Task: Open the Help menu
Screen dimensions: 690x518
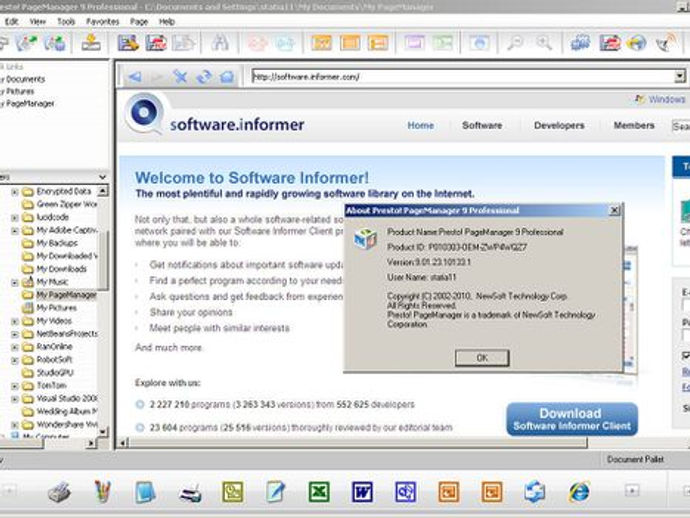Action: (167, 22)
